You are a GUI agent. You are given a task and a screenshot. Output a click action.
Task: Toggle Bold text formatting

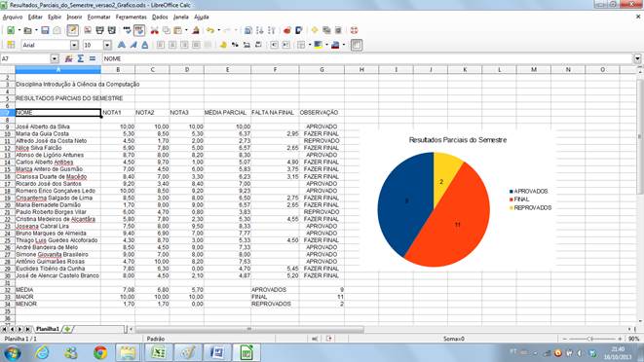[x=122, y=45]
